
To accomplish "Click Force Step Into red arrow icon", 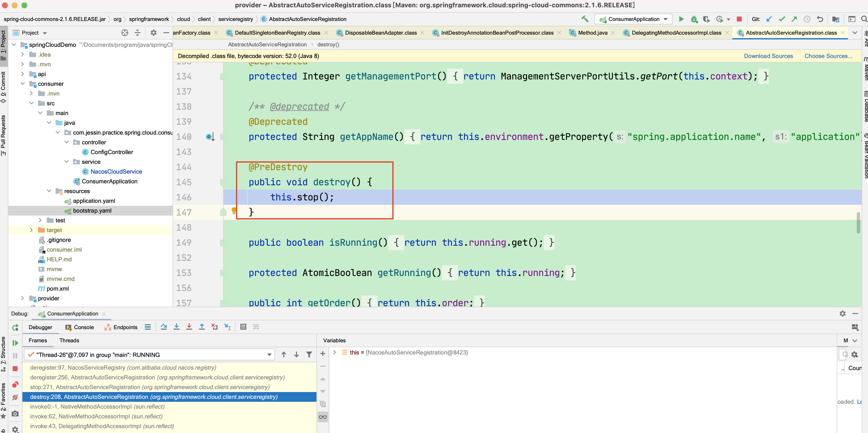I will [189, 326].
